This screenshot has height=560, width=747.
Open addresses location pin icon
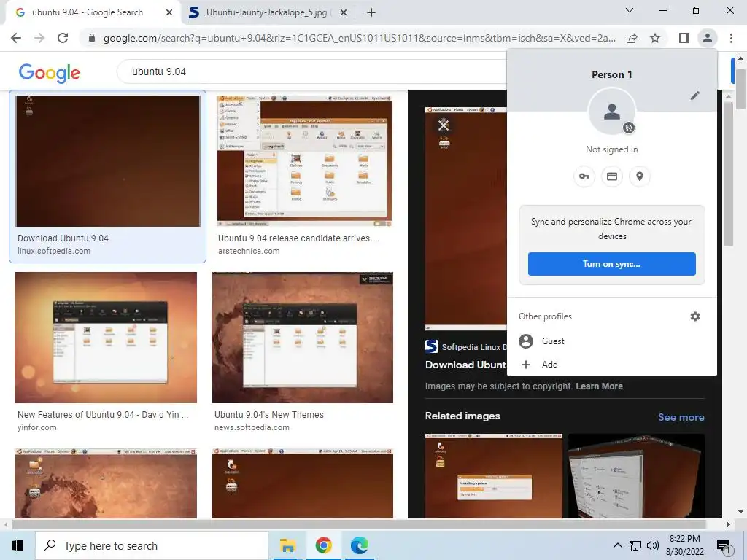(640, 176)
